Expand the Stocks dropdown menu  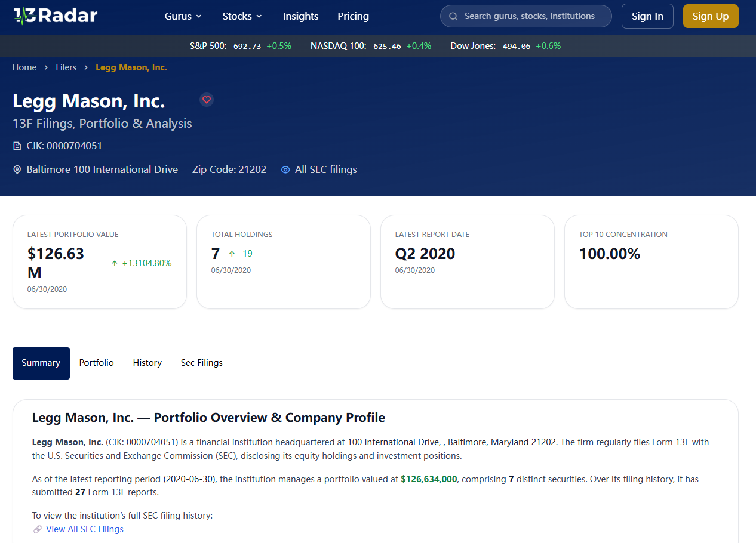pos(242,16)
